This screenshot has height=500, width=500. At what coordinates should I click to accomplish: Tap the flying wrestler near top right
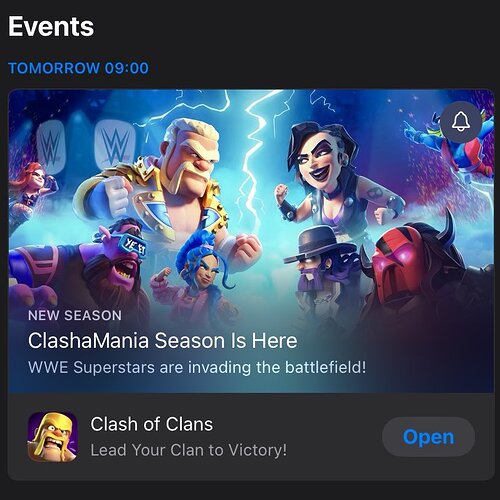click(453, 147)
